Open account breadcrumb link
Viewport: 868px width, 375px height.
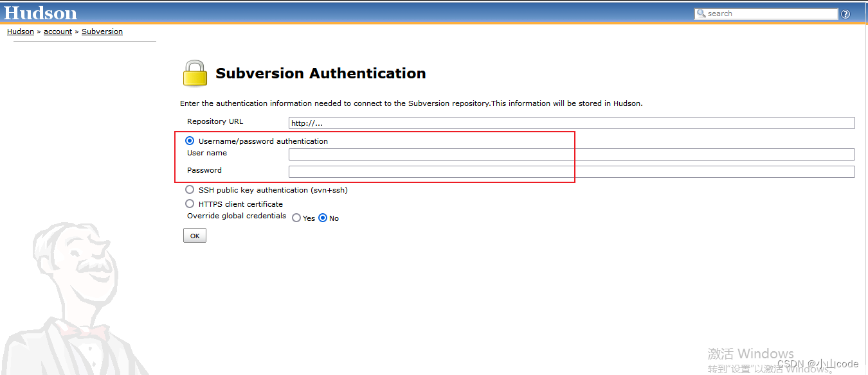click(x=58, y=31)
